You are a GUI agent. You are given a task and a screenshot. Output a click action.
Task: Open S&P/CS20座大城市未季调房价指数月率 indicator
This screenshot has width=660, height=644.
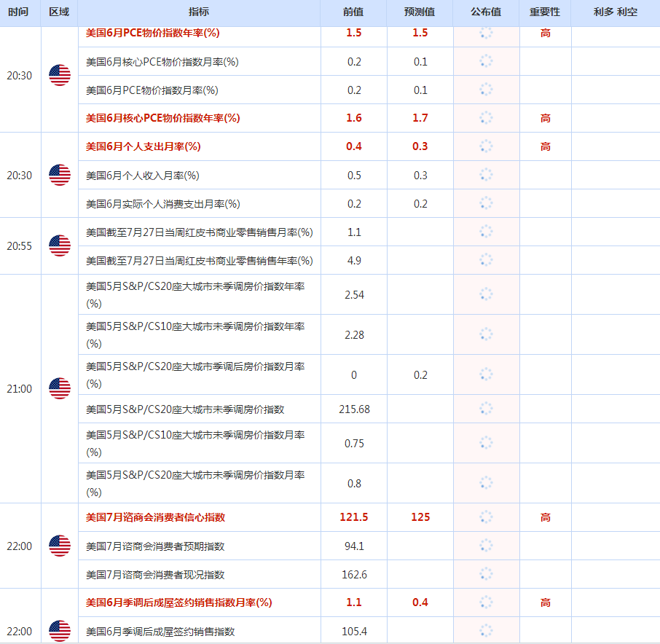tap(195, 483)
